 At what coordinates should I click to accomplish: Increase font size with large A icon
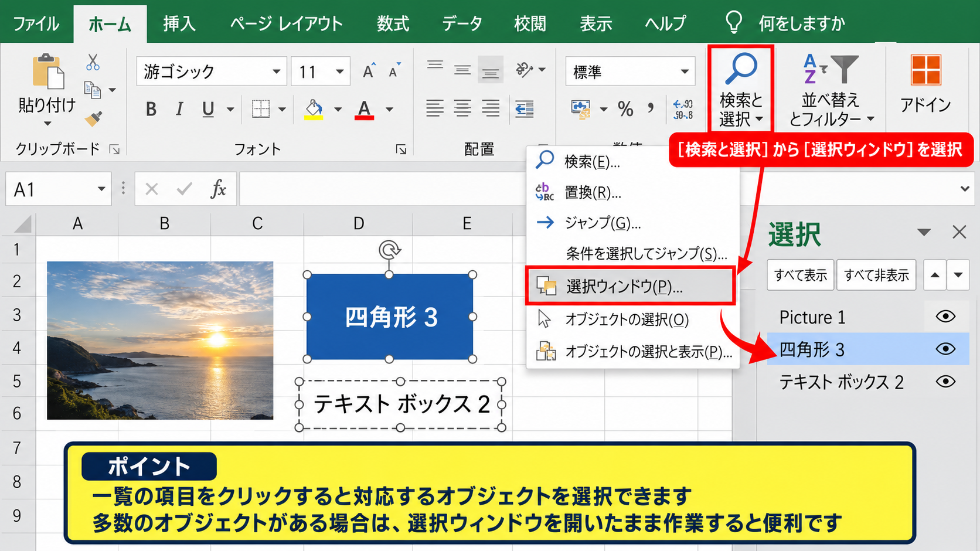(x=369, y=71)
